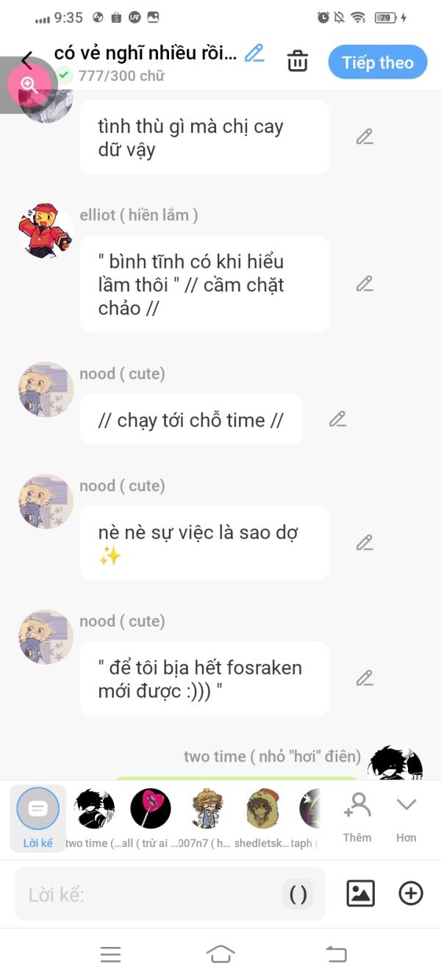Toggle the parentheses action button
The image size is (441, 980).
[298, 894]
